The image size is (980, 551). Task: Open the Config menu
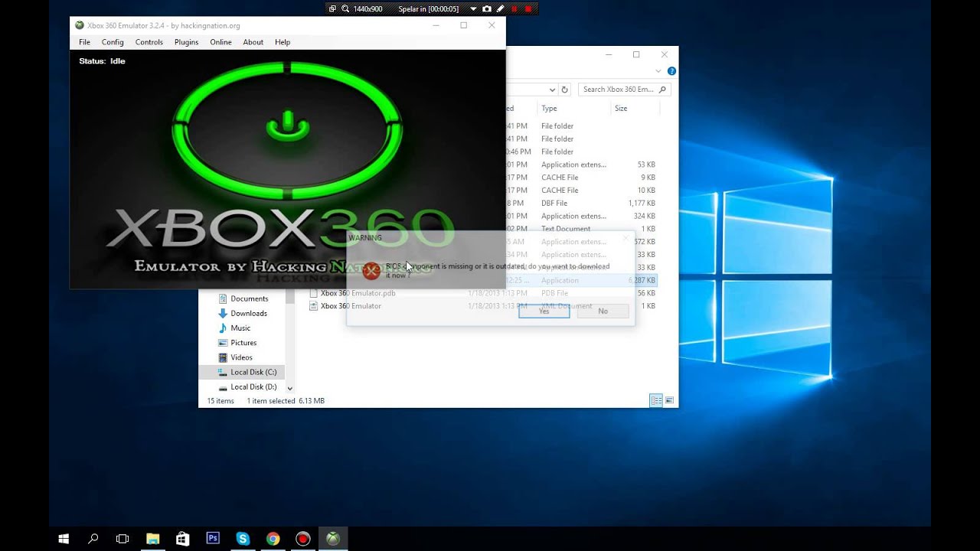113,42
